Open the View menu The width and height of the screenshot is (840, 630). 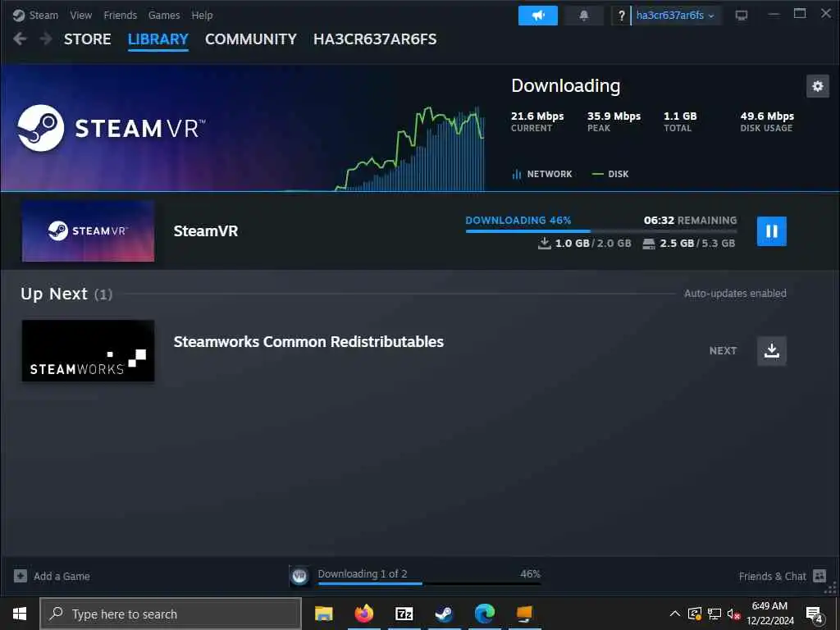tap(81, 15)
